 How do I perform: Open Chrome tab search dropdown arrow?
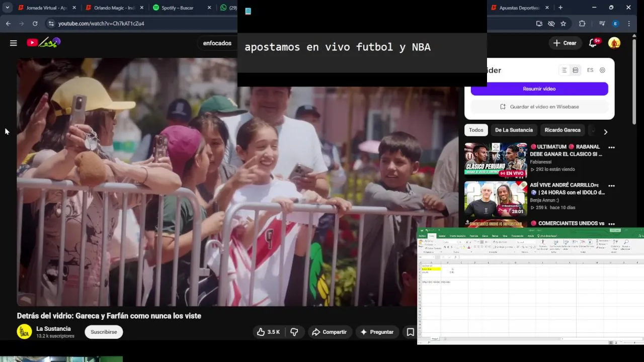tap(8, 8)
